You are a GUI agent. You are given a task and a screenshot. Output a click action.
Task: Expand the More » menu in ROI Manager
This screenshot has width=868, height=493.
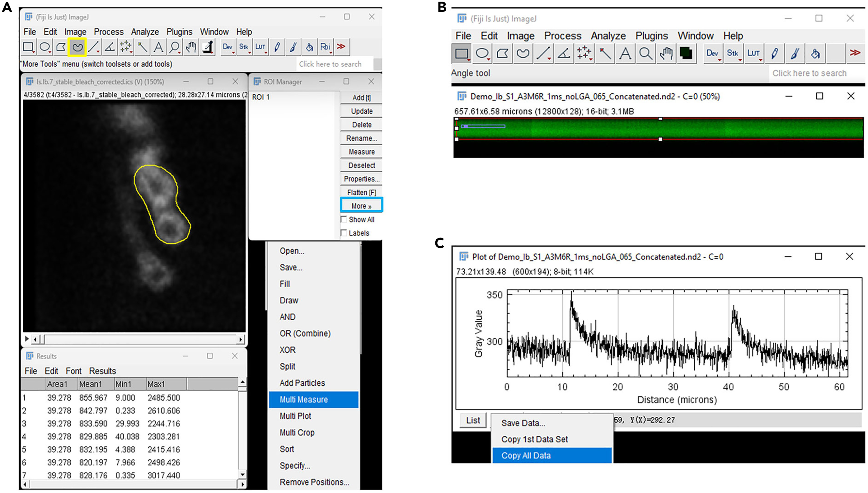[361, 205]
